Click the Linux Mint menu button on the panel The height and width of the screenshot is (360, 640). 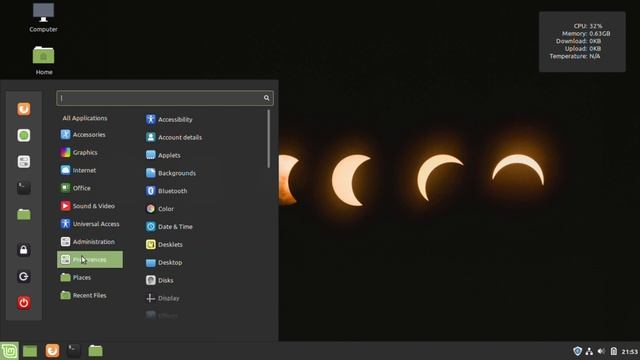(x=9, y=351)
